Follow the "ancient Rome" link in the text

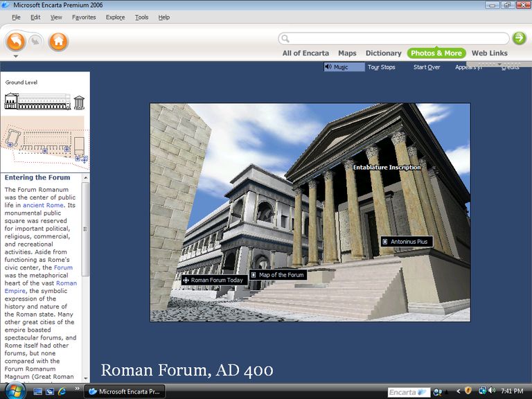[43, 205]
